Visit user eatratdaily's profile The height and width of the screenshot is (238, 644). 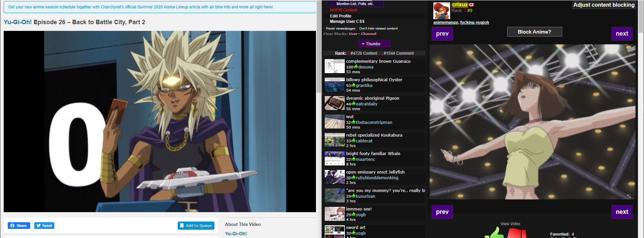[367, 104]
